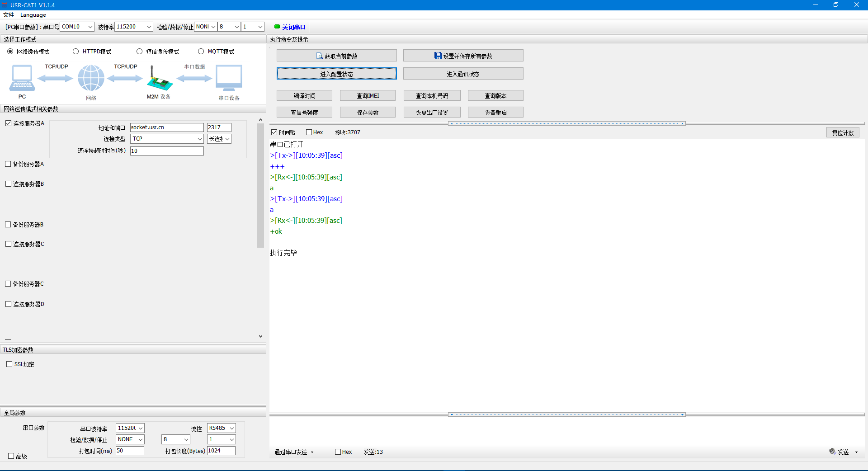
Task: Click the save disk icon on set parameters button
Action: pos(438,56)
